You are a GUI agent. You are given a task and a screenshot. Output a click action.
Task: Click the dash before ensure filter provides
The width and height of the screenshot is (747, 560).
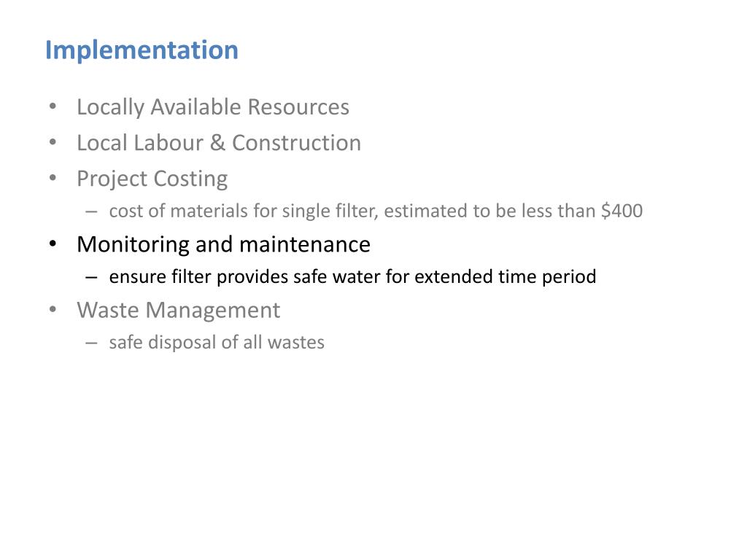tap(91, 277)
